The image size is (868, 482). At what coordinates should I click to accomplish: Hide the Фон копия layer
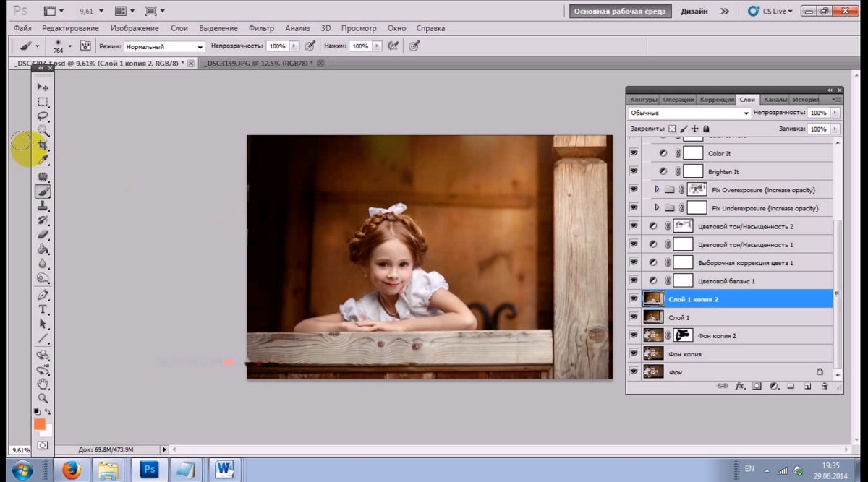[634, 353]
